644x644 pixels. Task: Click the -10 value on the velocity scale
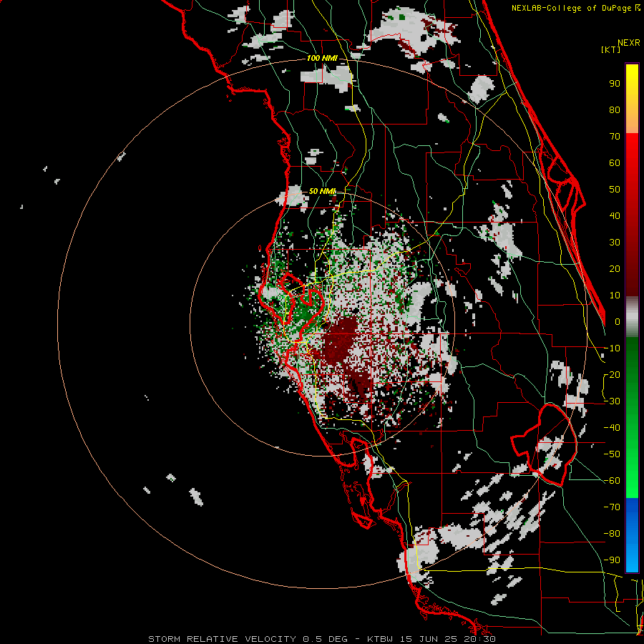point(612,348)
